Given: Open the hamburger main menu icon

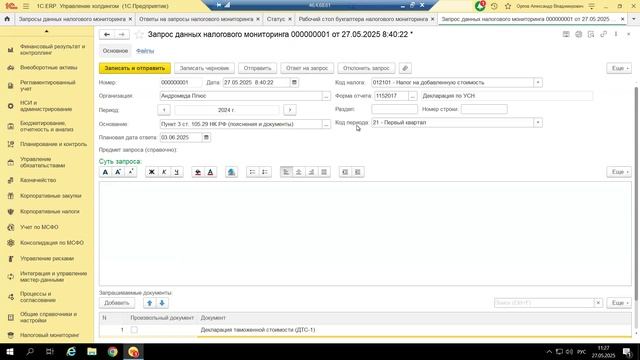Looking at the screenshot, I should click(26, 6).
